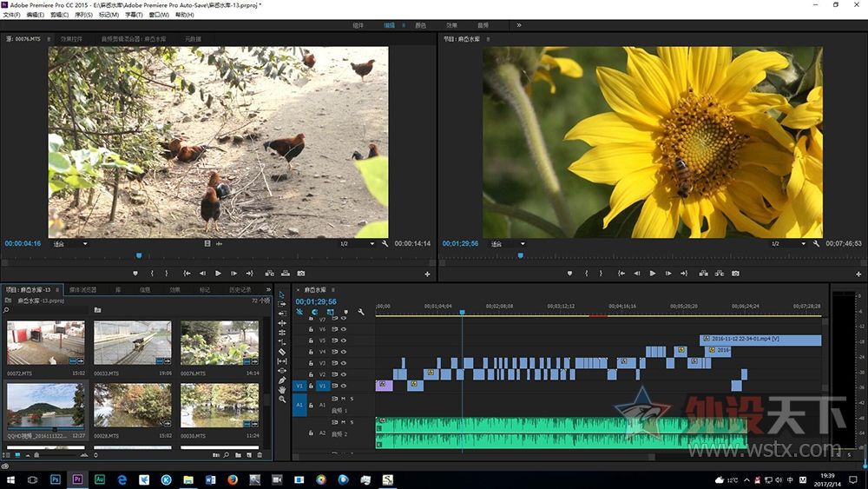Image resolution: width=868 pixels, height=489 pixels.
Task: Select the Razor tool in the tools panel
Action: tap(282, 352)
